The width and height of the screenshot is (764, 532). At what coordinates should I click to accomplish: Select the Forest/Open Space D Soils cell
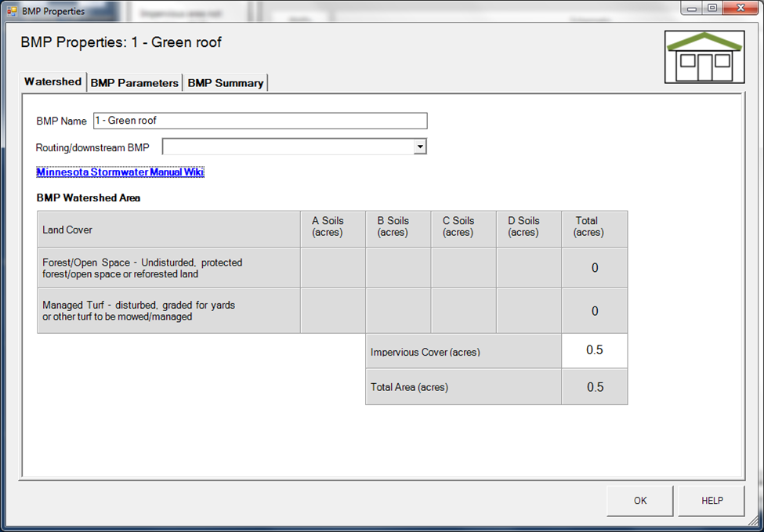tap(528, 268)
